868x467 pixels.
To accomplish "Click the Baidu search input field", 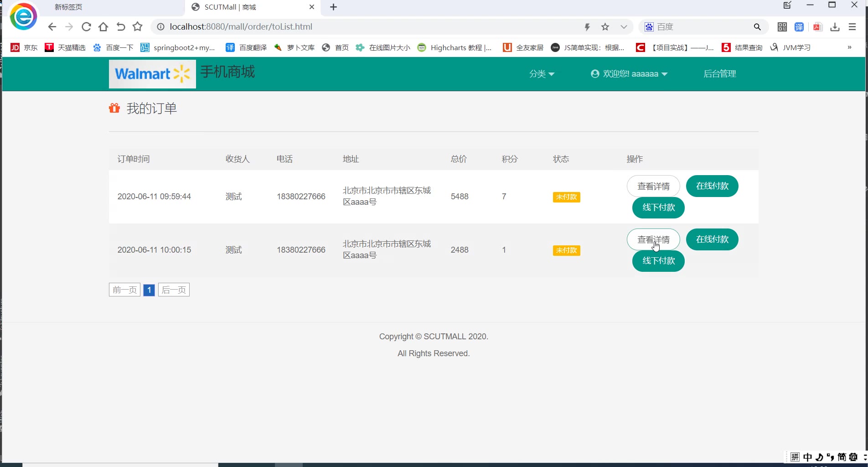I will click(x=702, y=27).
